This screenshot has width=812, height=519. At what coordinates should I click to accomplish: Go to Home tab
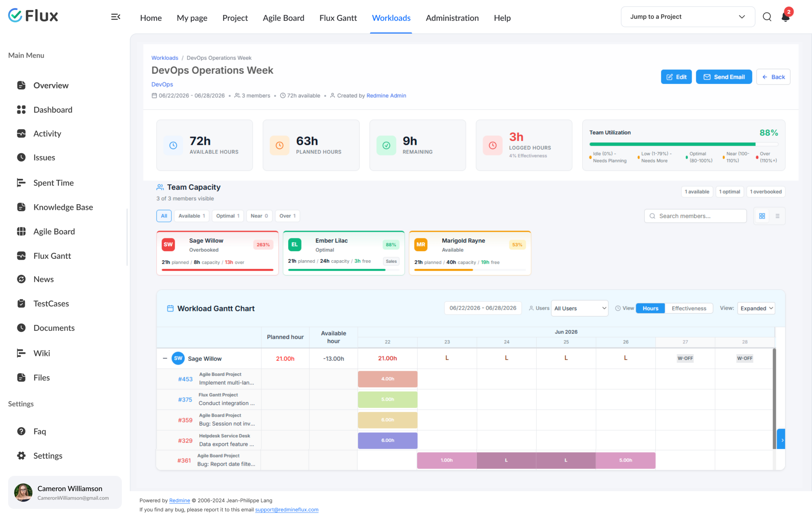pos(151,18)
